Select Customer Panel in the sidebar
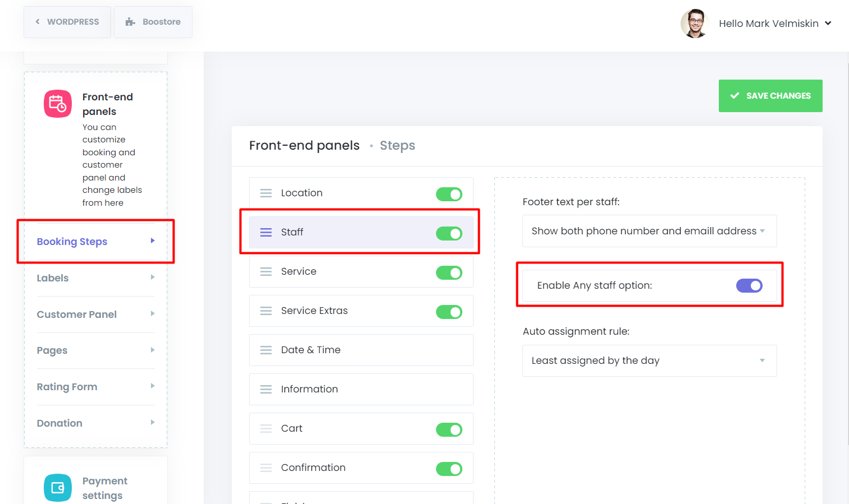This screenshot has width=849, height=504. coord(96,315)
